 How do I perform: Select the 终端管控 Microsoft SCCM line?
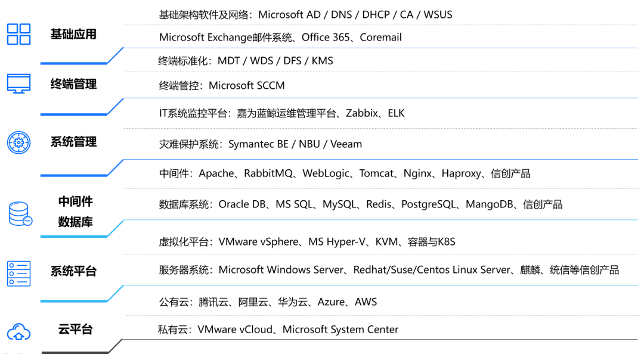coord(222,85)
